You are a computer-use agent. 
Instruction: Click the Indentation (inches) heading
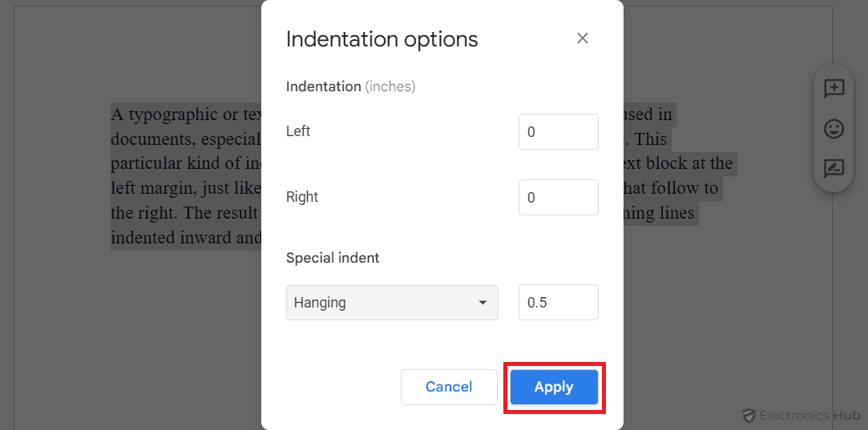click(350, 86)
